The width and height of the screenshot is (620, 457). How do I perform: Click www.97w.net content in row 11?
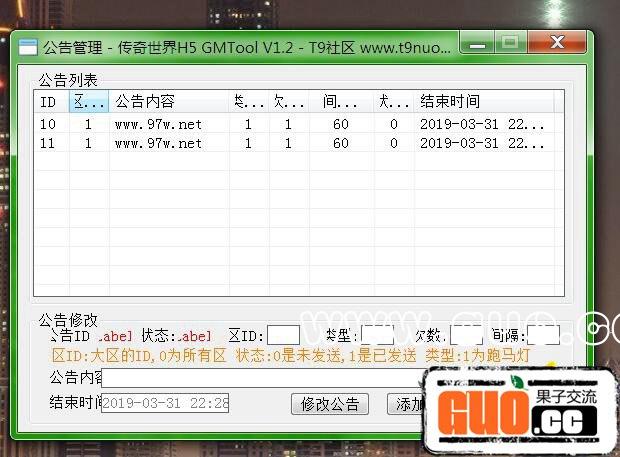pos(158,143)
